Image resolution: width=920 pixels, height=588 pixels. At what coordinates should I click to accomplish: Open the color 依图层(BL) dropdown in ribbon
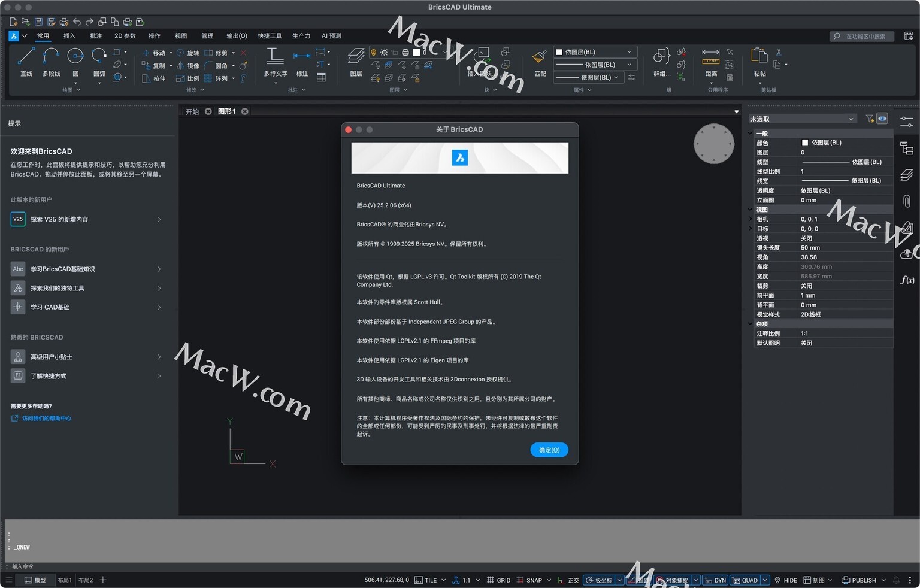[x=595, y=52]
